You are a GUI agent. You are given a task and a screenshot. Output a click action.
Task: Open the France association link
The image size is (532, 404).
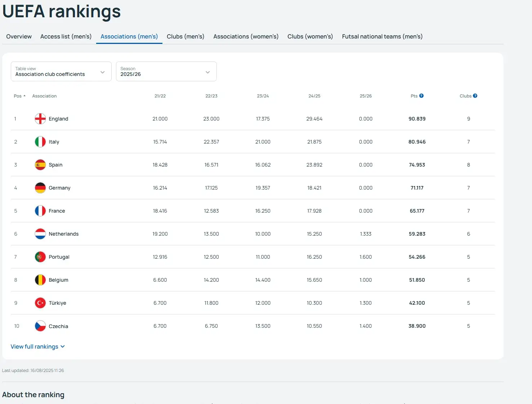57,211
